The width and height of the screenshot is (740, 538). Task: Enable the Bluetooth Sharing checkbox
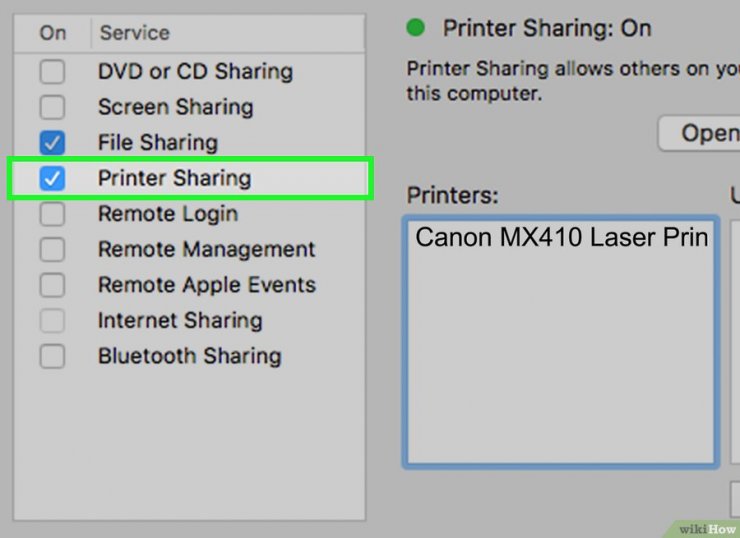coord(52,356)
